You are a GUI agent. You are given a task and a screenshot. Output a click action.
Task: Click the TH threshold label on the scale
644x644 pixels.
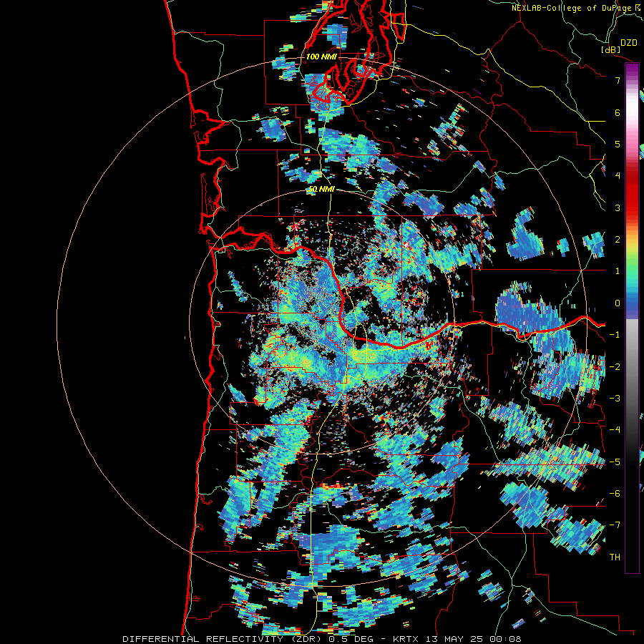615,557
